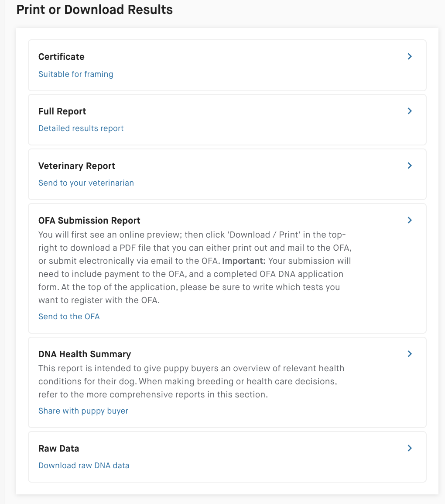Screen dimensions: 445x504
Task: Click the 'Send to the OFA' link
Action: tap(69, 317)
